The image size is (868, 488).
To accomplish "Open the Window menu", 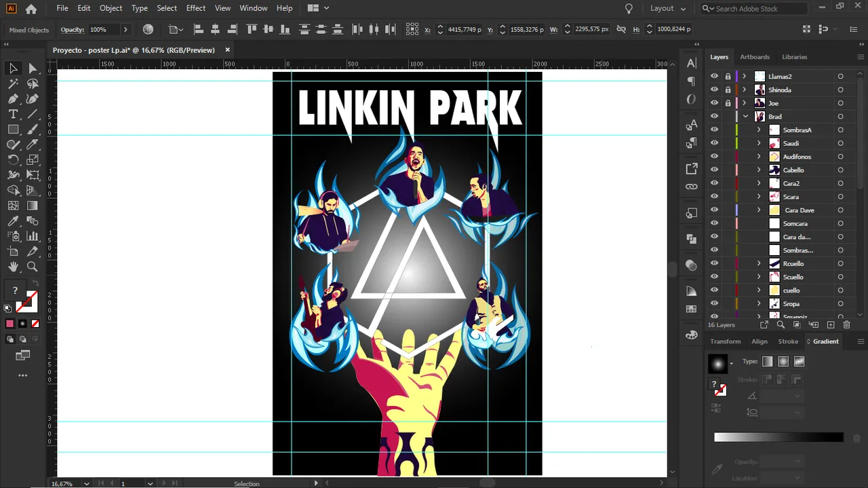I will pos(254,8).
